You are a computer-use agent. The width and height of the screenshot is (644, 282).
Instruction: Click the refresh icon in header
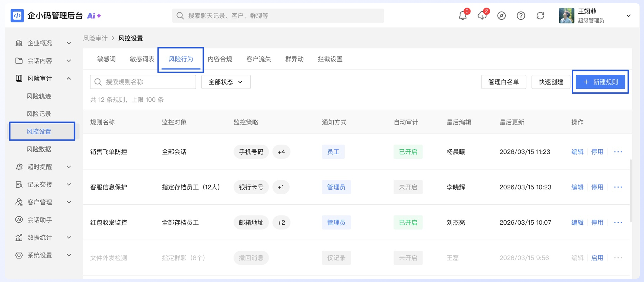click(x=540, y=16)
